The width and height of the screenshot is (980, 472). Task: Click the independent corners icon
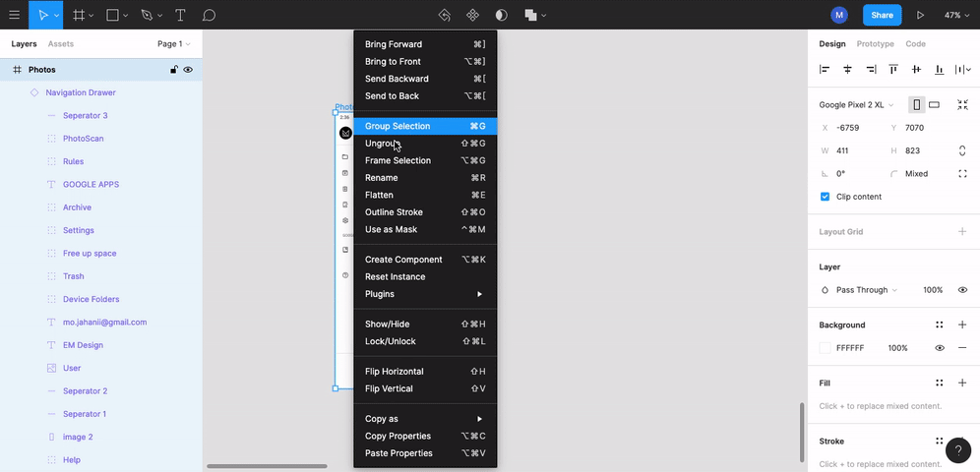[x=962, y=174]
